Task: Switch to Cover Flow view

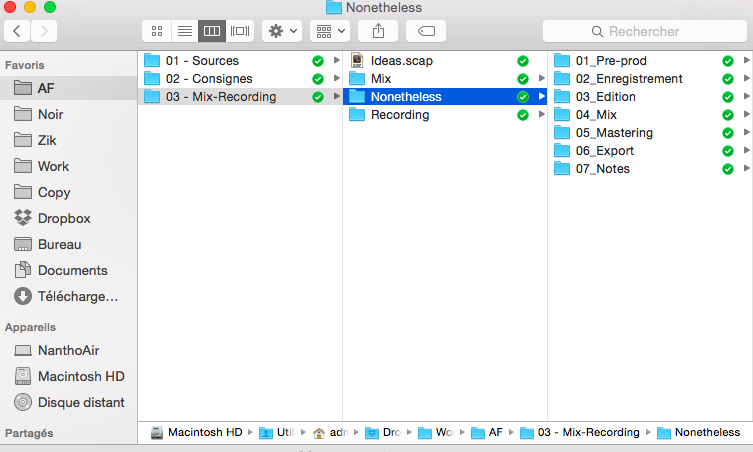Action: (x=240, y=31)
